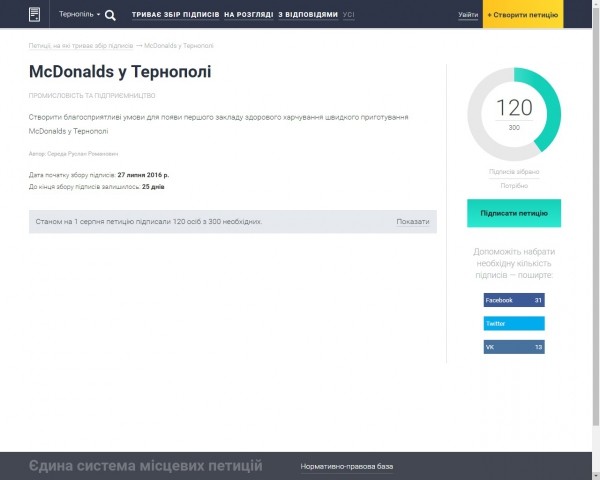Click the remaining 25 днів text
The image size is (600, 480).
coord(153,187)
